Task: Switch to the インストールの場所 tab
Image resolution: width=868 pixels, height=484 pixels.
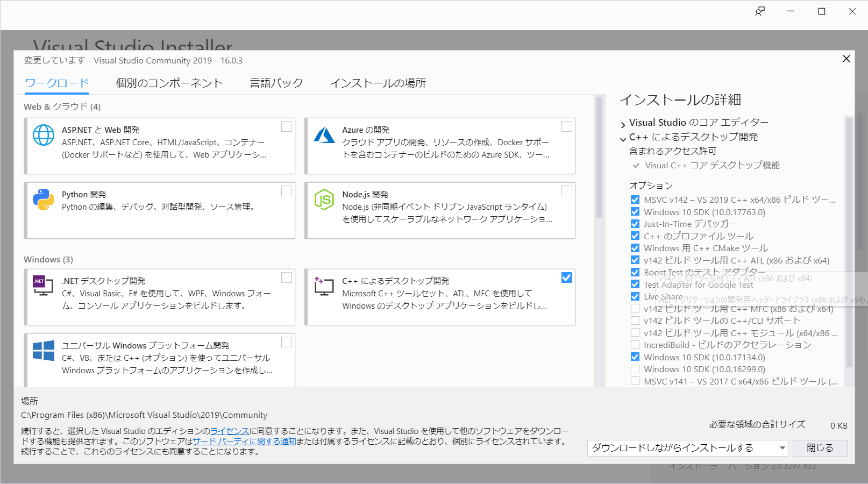Action: [378, 83]
